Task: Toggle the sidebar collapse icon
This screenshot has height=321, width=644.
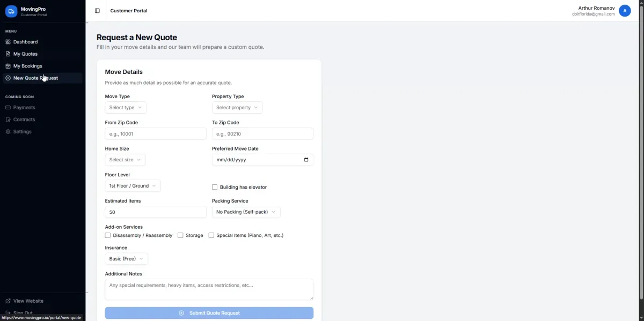Action: [x=97, y=11]
